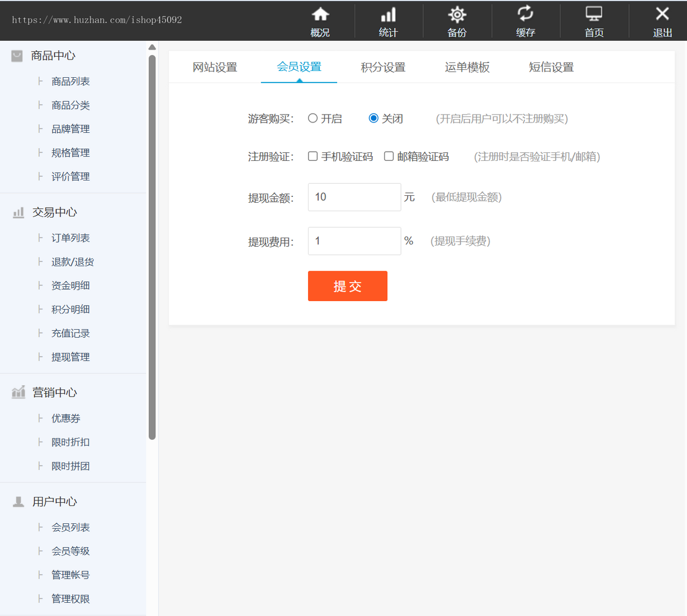Screen dimensions: 687x616
Task: Open 会员等级 in sidebar
Action: [x=70, y=551]
